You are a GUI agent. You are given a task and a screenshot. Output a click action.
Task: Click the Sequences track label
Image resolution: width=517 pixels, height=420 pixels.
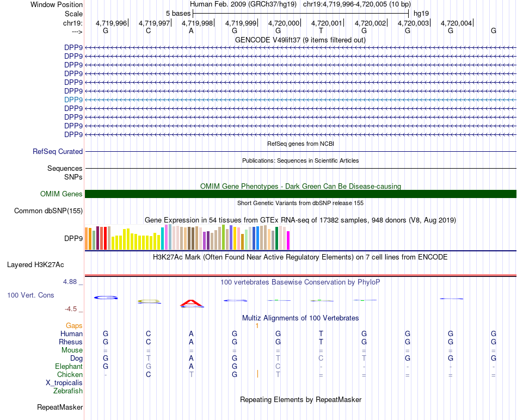tap(65, 168)
